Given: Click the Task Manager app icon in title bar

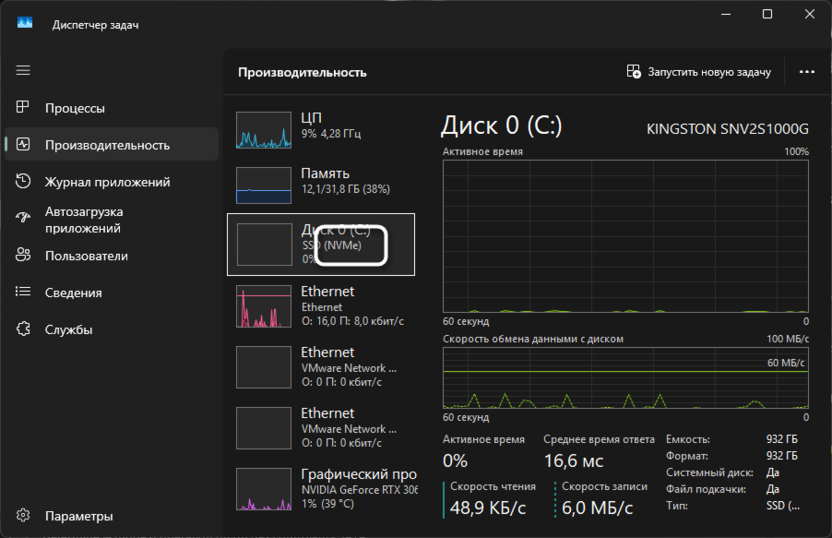Looking at the screenshot, I should tap(24, 24).
